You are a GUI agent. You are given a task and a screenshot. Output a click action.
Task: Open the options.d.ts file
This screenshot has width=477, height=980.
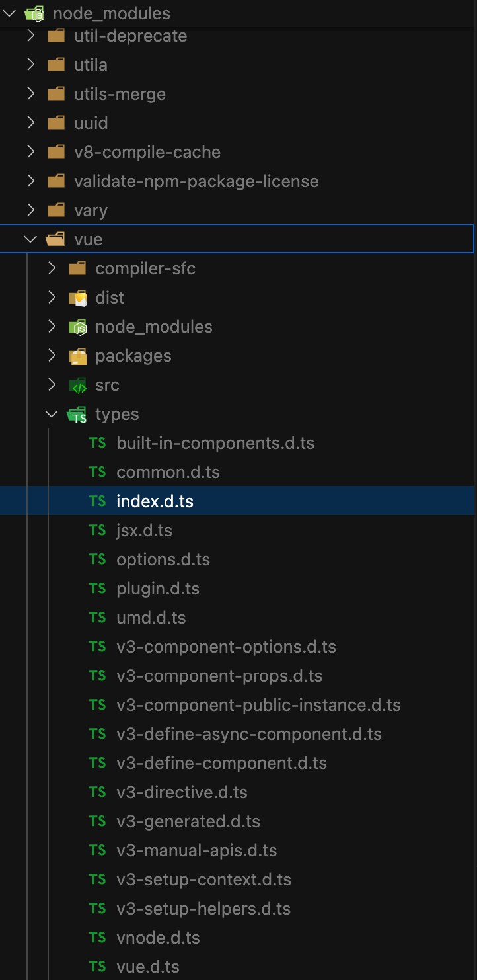163,559
